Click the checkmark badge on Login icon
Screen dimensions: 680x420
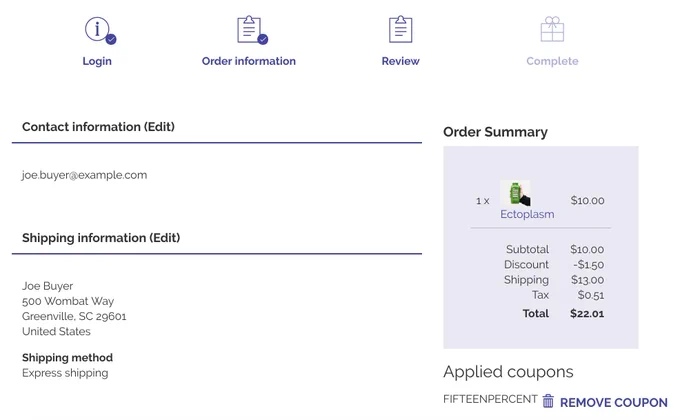point(111,39)
